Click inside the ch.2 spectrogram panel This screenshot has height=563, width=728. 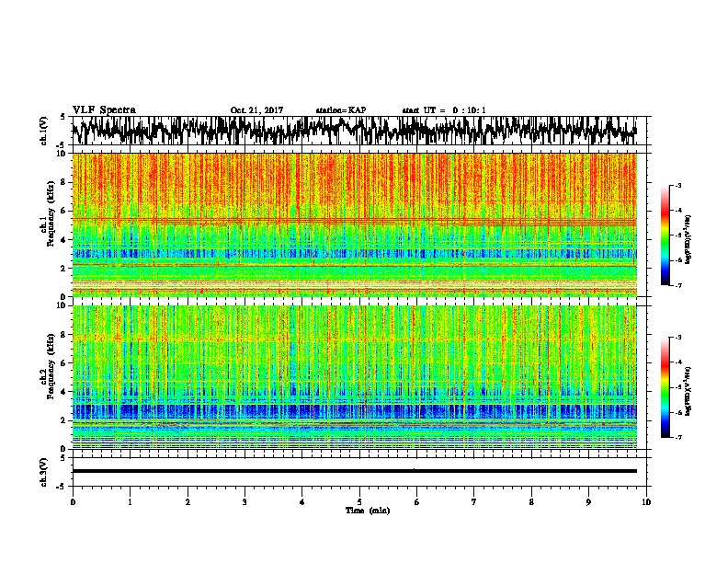[x=355, y=377]
